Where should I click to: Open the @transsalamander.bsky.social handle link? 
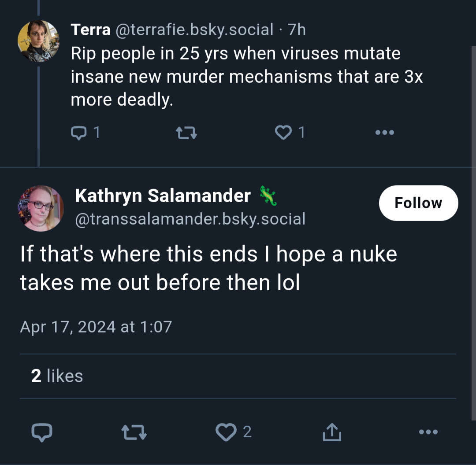[190, 219]
